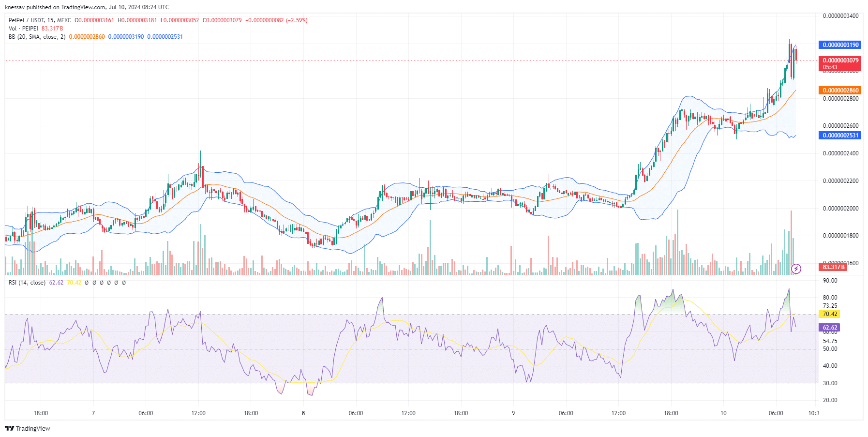This screenshot has height=437, width=868.
Task: Click the purple lightning bolt icon
Action: (796, 269)
